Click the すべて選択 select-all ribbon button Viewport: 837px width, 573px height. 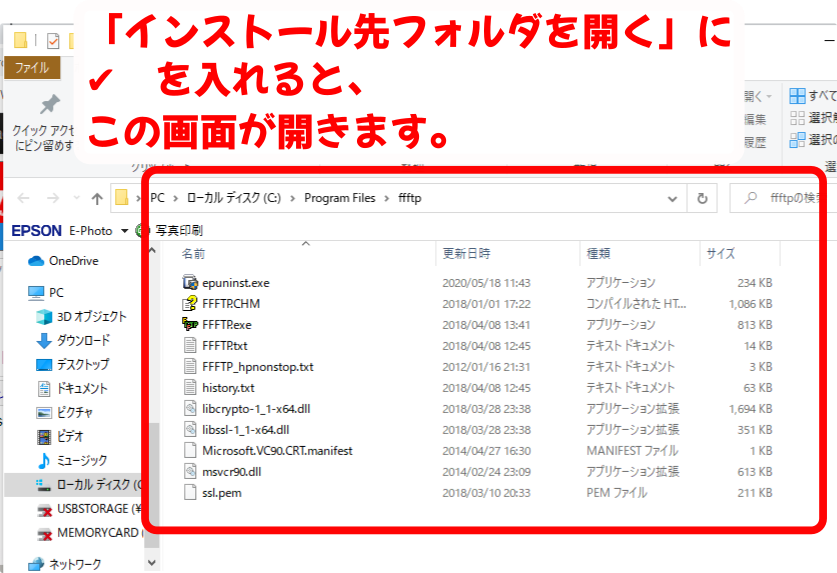813,96
